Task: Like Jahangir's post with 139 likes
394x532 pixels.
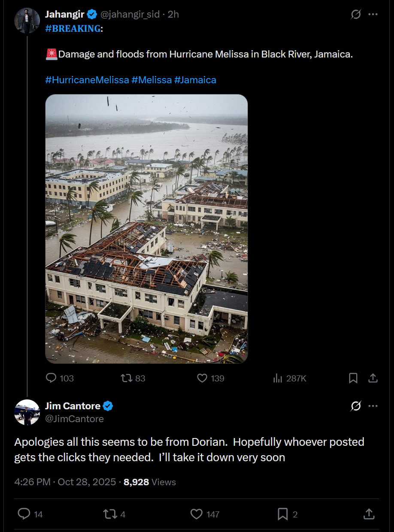Action: (x=202, y=378)
